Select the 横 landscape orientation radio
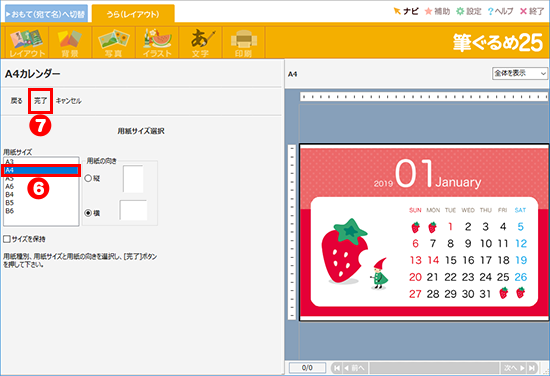This screenshot has width=550, height=376. click(88, 213)
